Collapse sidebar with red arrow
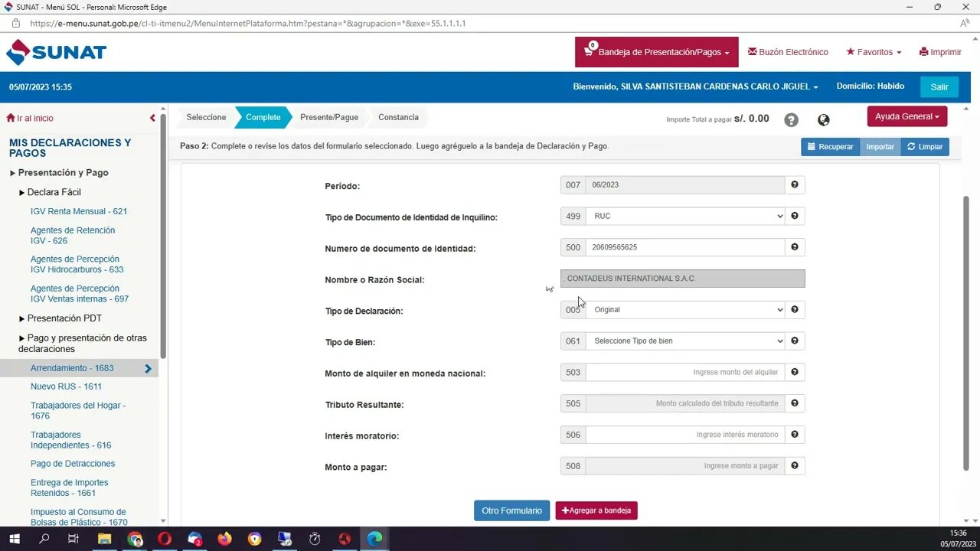 [152, 118]
